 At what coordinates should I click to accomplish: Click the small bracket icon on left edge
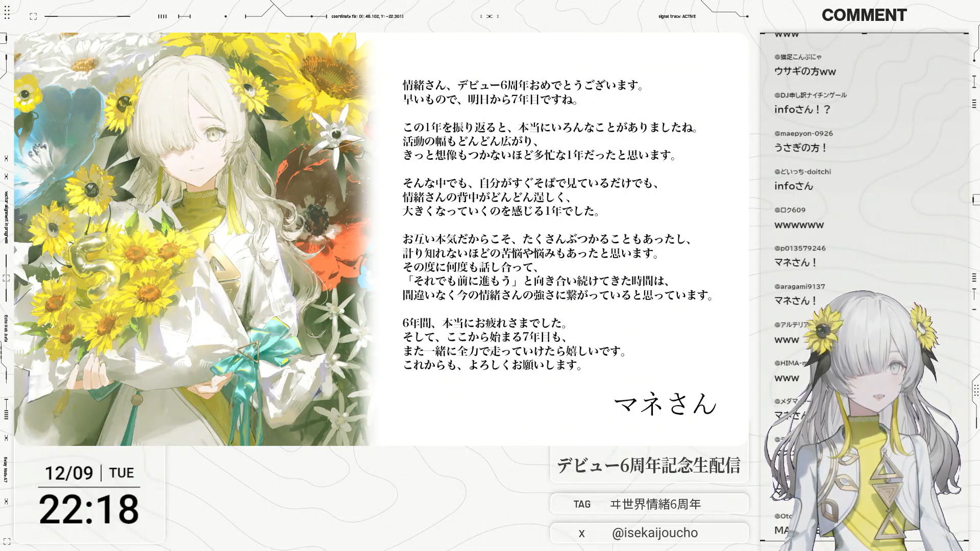point(6,278)
